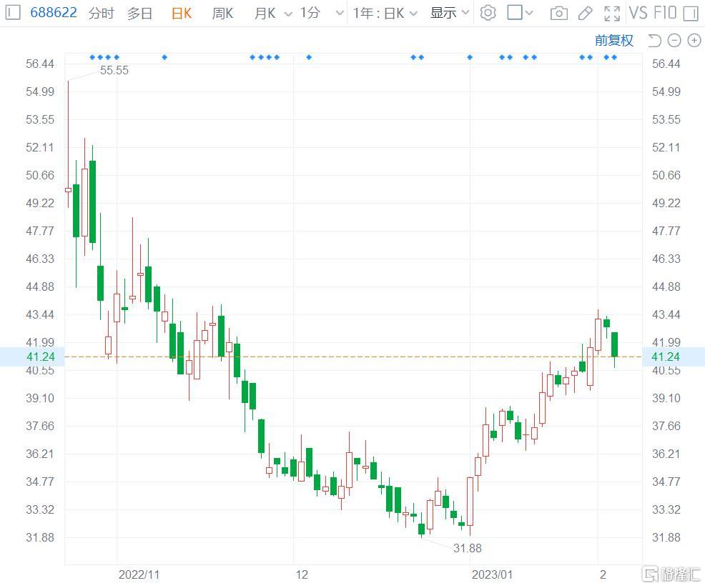Click the 31.88 low price label
The image size is (705, 588).
(x=467, y=548)
